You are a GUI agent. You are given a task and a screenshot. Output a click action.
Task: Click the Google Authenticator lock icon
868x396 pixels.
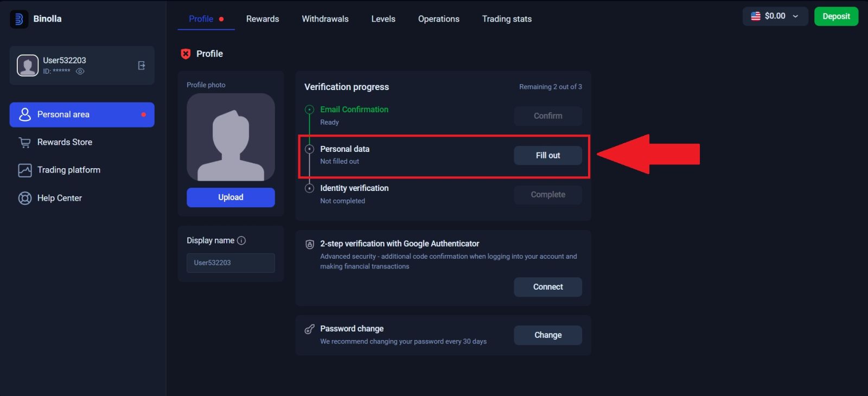tap(309, 244)
